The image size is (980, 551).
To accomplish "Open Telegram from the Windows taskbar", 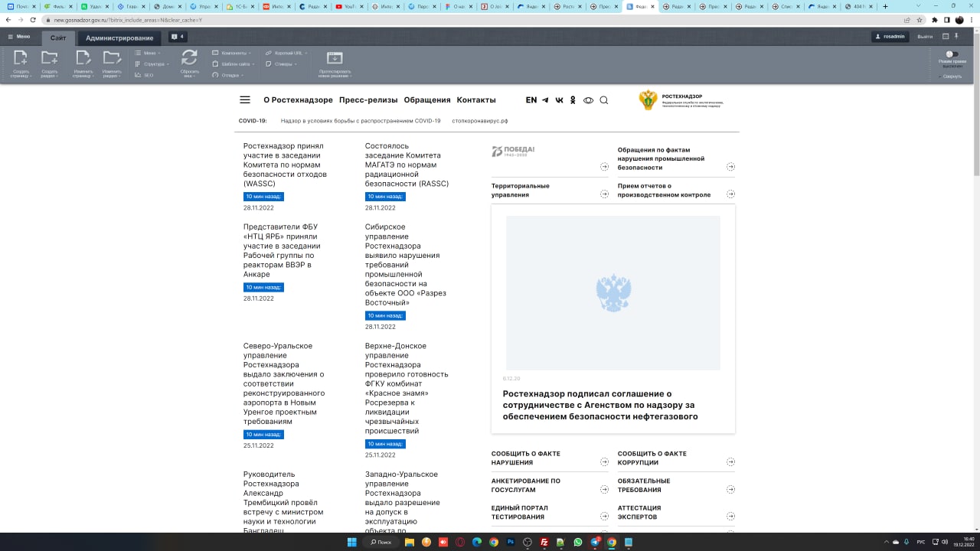I will 595,542.
